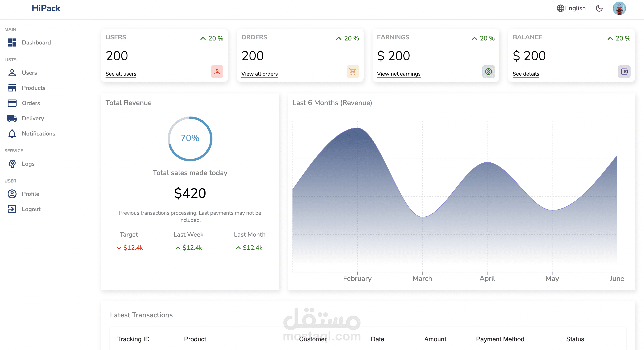This screenshot has height=350, width=644.
Task: Click the wallet icon on the Balance card
Action: point(624,72)
